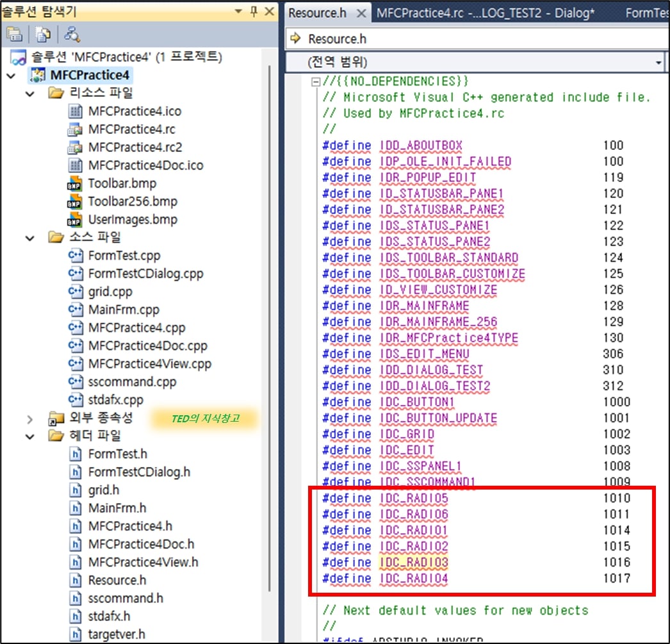The width and height of the screenshot is (670, 644).
Task: Open the Solution Explorer window position dropdown arrow
Action: 238,11
